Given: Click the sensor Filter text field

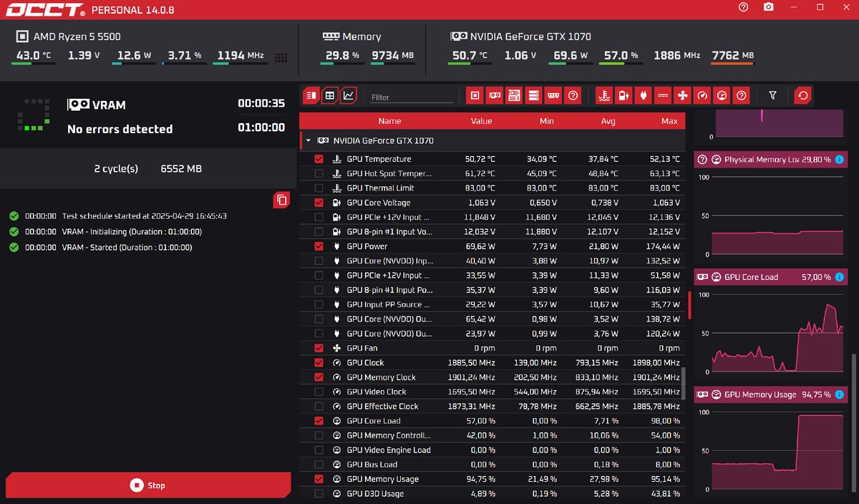Looking at the screenshot, I should [x=412, y=97].
